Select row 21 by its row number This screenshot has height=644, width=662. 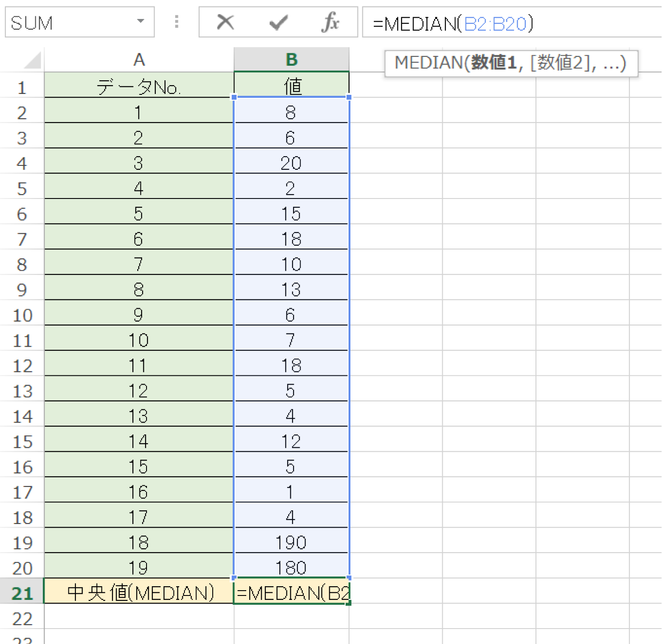pos(22,593)
